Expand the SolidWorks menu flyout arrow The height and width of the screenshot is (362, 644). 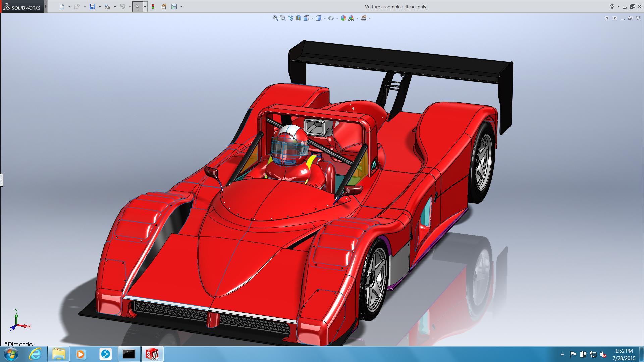[46, 7]
